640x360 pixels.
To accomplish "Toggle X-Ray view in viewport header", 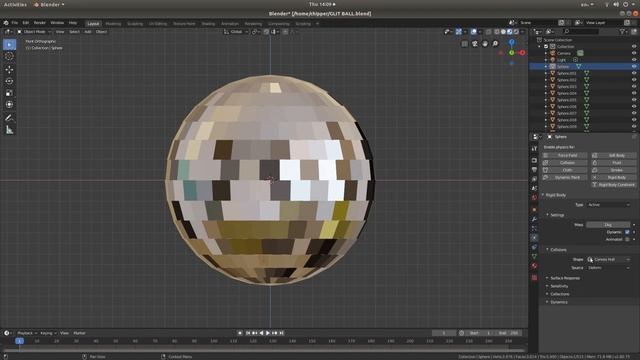I will [x=489, y=31].
